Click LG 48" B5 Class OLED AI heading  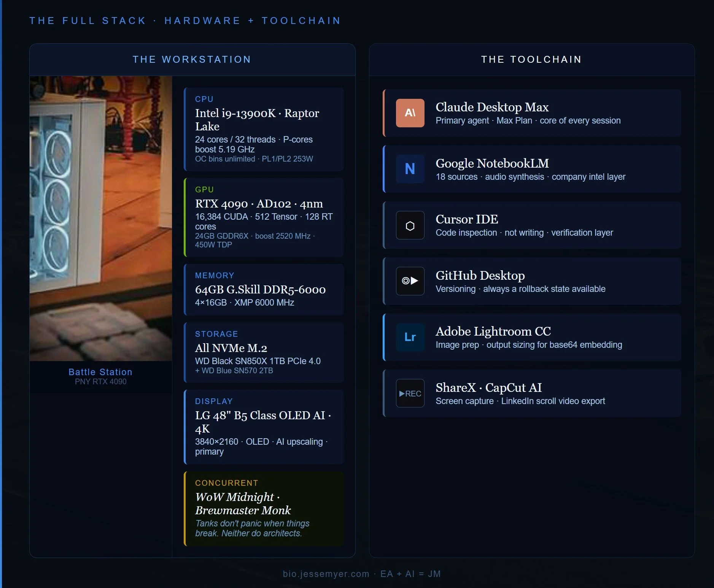click(x=263, y=422)
